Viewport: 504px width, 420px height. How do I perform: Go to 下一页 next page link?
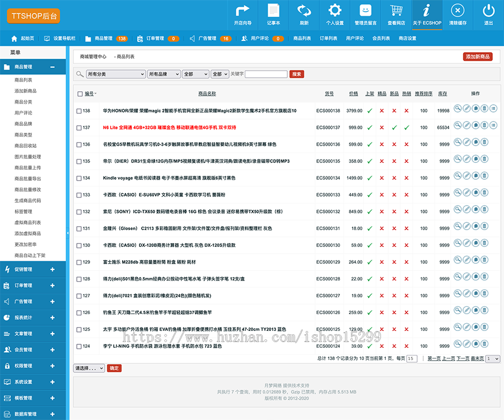[463, 358]
